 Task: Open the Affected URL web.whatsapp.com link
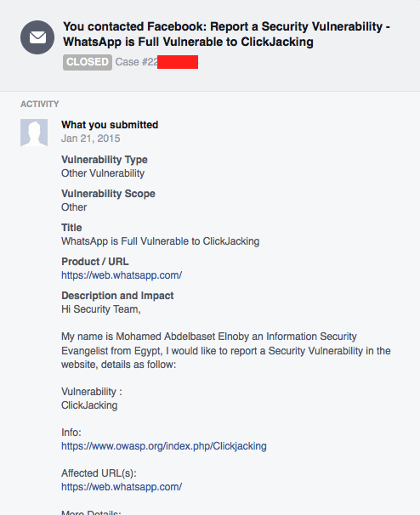122,487
